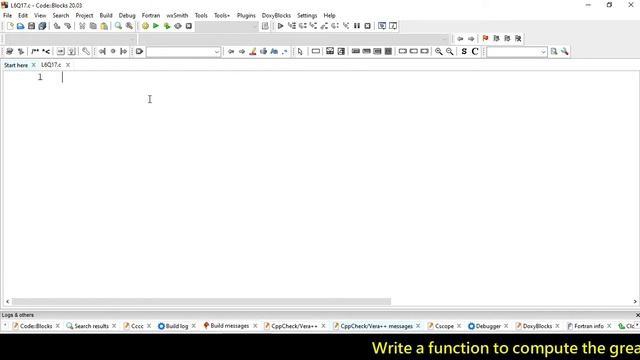Open Debugging windows icon
This screenshot has height=360, width=640.
coord(382,26)
